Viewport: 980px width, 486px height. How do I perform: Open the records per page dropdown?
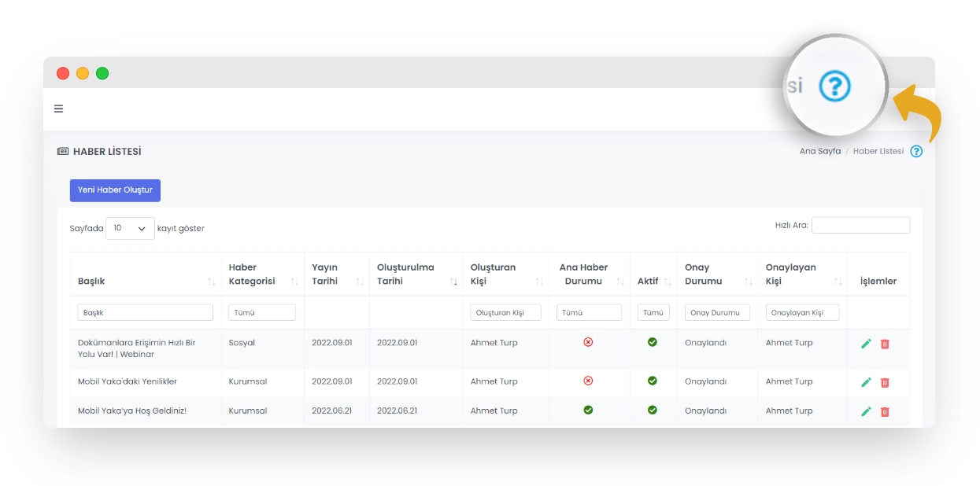tap(130, 228)
